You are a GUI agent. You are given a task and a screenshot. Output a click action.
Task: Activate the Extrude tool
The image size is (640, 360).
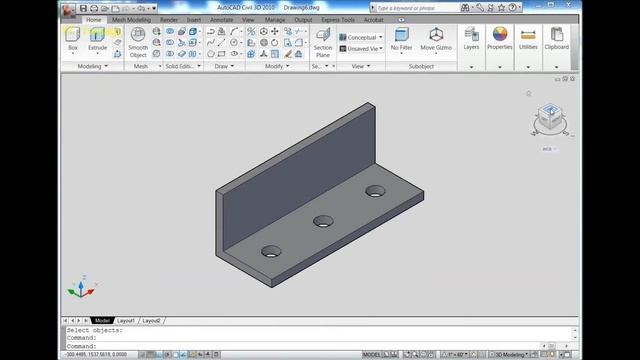tap(98, 39)
